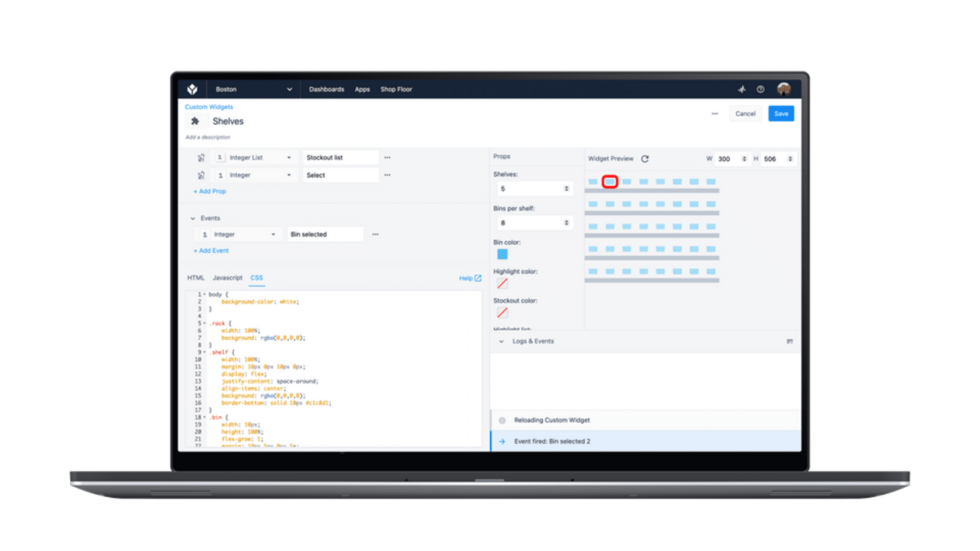This screenshot has height=551, width=980.
Task: Click the refresh/reload Widget Preview icon
Action: 645,158
